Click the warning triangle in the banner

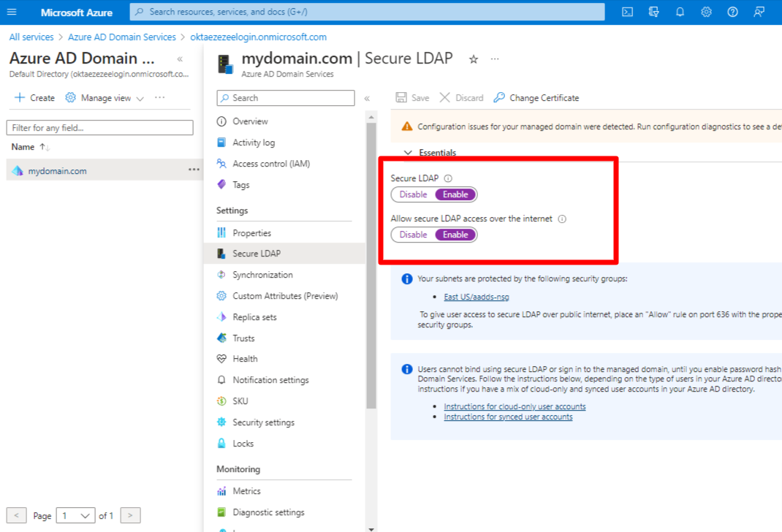click(407, 126)
